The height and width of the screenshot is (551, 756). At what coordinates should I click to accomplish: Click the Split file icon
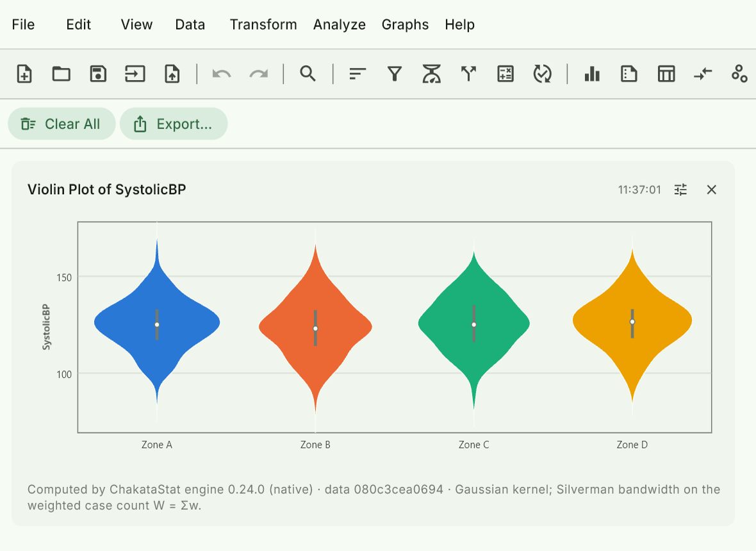[468, 74]
